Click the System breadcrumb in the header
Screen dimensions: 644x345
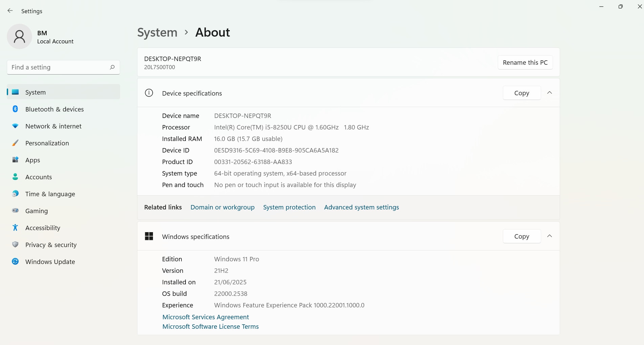pyautogui.click(x=157, y=33)
